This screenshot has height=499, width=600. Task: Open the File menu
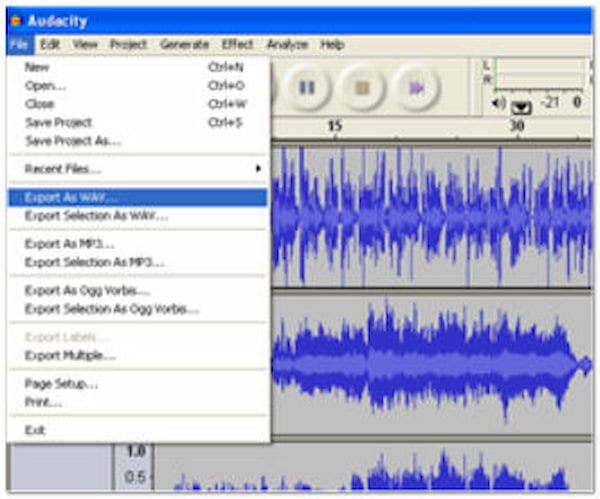[20, 44]
